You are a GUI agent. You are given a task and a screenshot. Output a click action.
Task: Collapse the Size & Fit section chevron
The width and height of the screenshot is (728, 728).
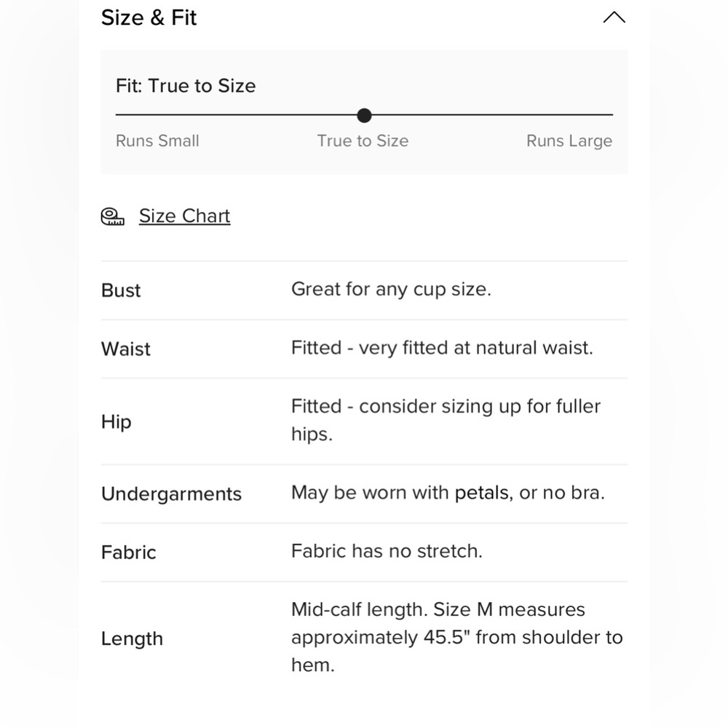[614, 17]
